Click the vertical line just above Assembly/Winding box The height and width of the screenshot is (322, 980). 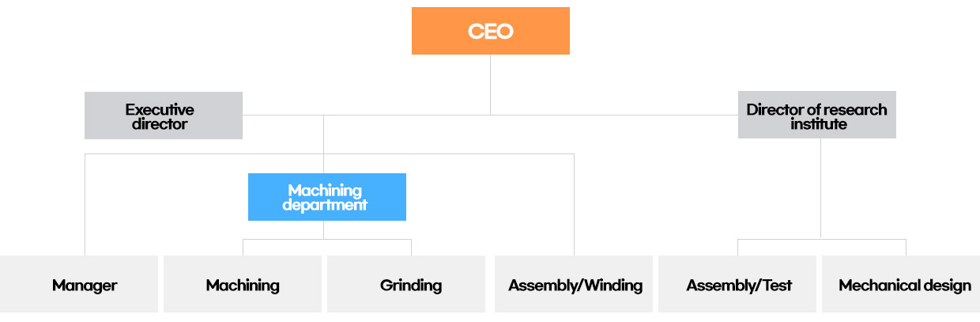574,204
